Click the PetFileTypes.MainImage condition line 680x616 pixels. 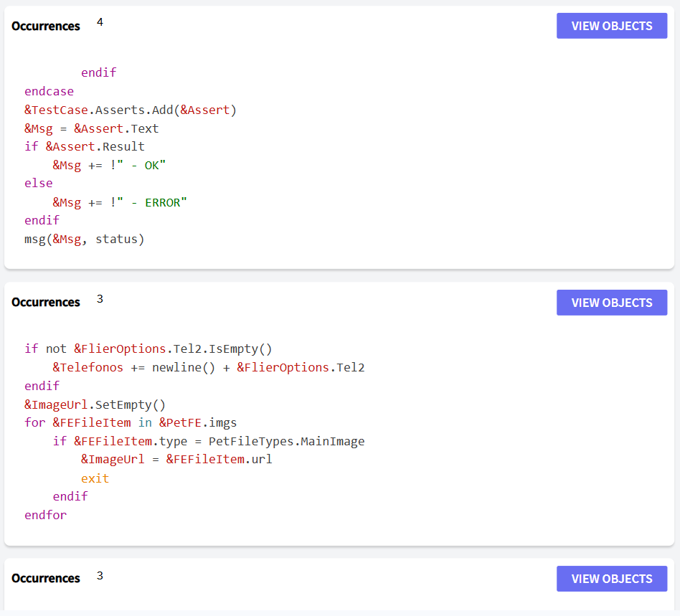(x=209, y=441)
